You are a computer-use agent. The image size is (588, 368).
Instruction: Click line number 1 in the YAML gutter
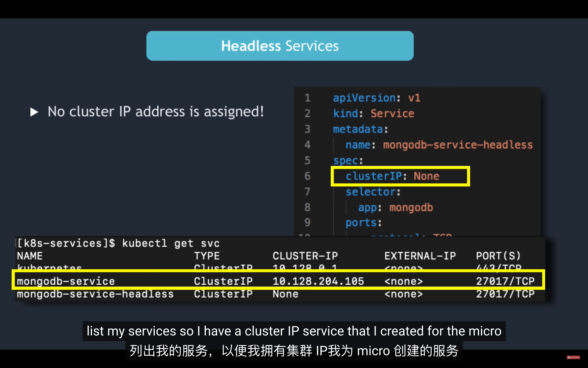pos(308,98)
